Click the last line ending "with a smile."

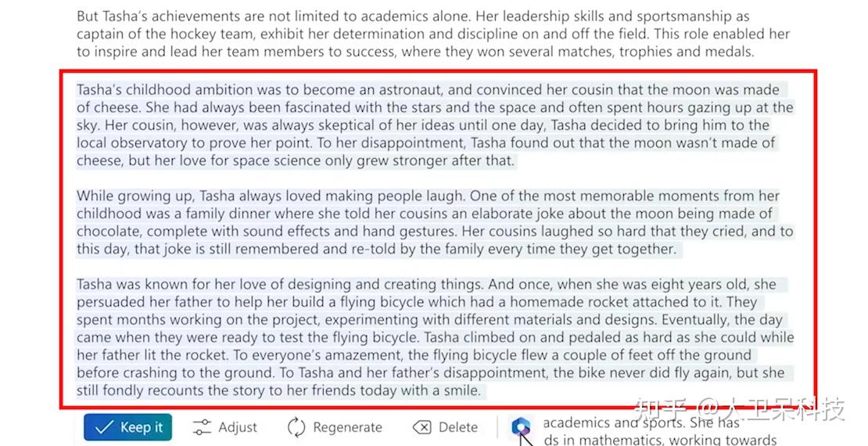(278, 390)
